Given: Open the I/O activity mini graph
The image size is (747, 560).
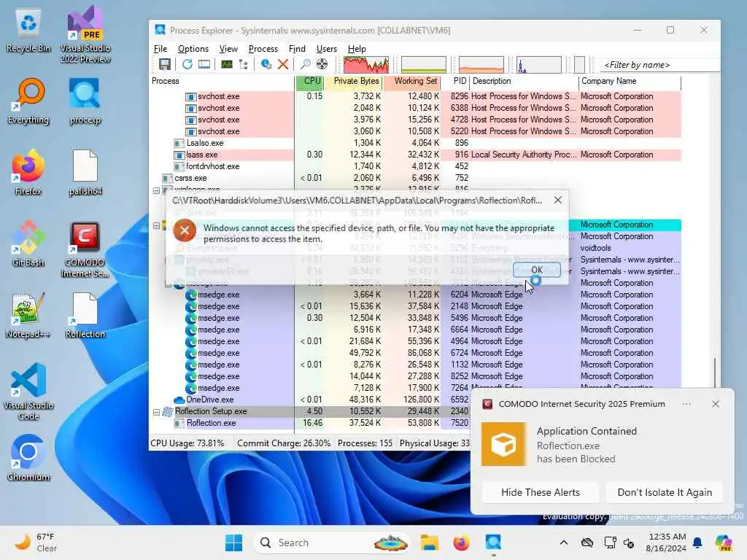Looking at the screenshot, I should click(539, 64).
